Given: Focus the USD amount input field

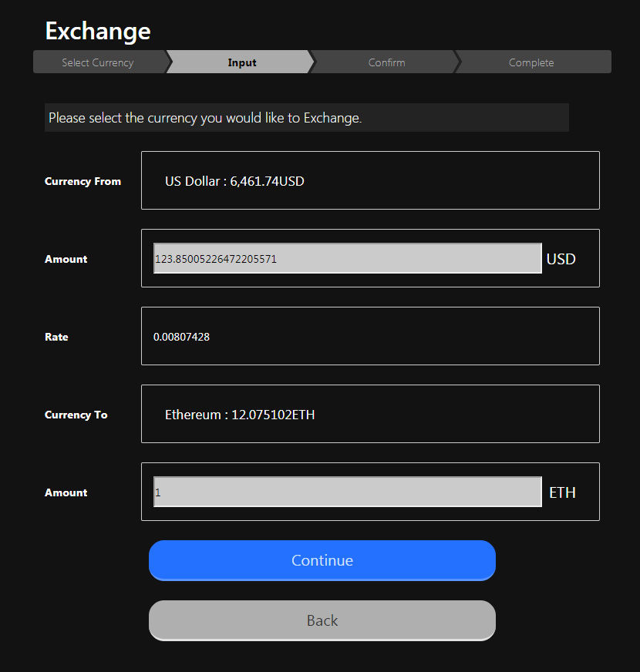Looking at the screenshot, I should tap(347, 259).
